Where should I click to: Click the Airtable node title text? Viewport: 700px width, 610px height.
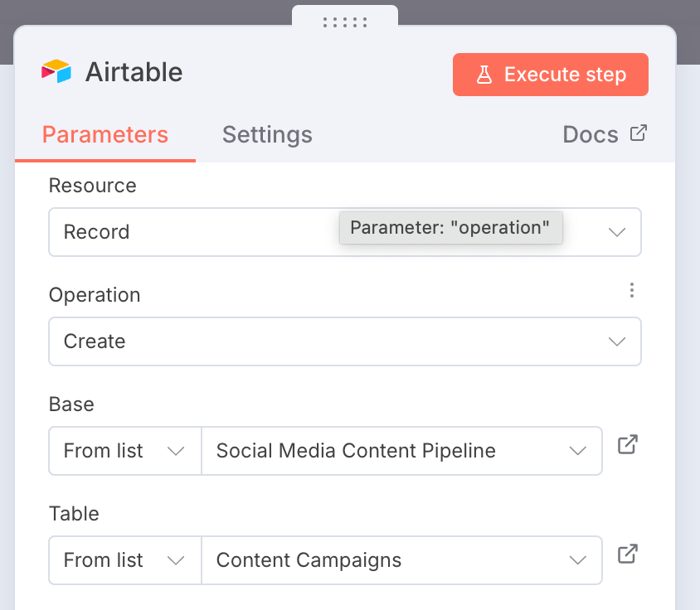click(x=134, y=72)
